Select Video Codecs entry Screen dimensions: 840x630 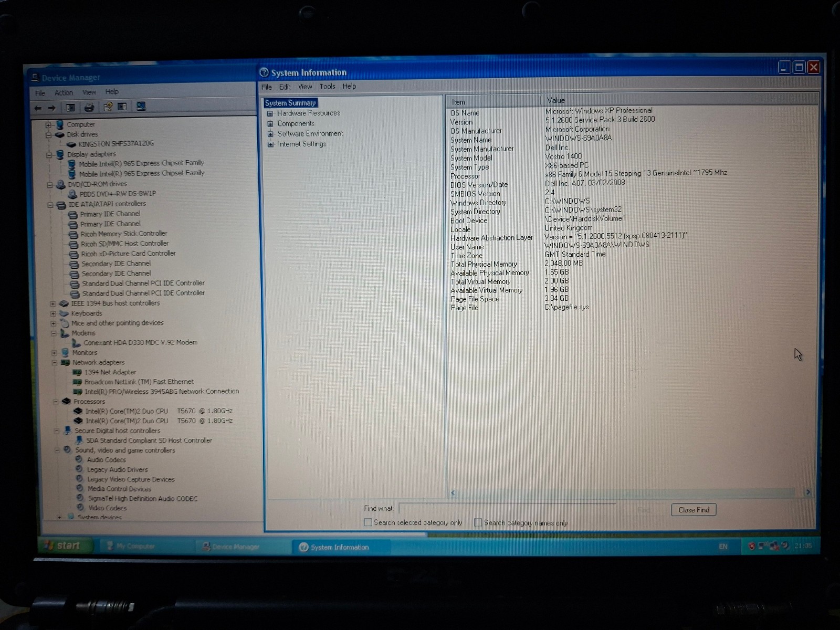(x=107, y=508)
